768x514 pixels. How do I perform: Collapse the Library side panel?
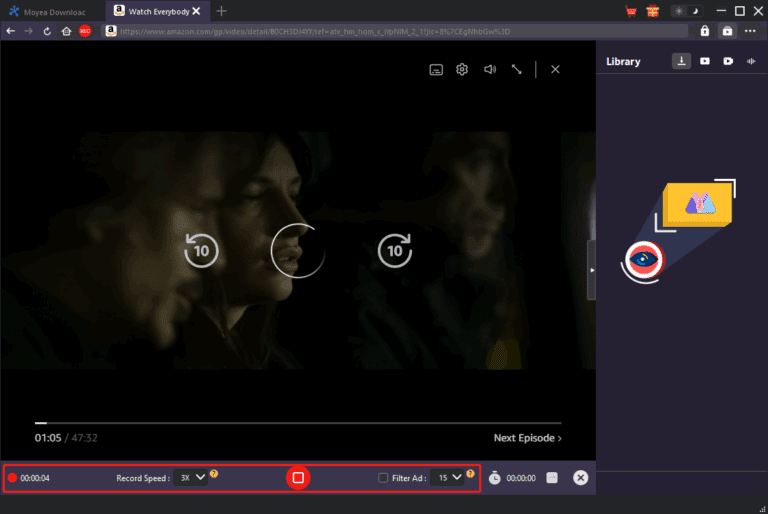click(x=591, y=270)
